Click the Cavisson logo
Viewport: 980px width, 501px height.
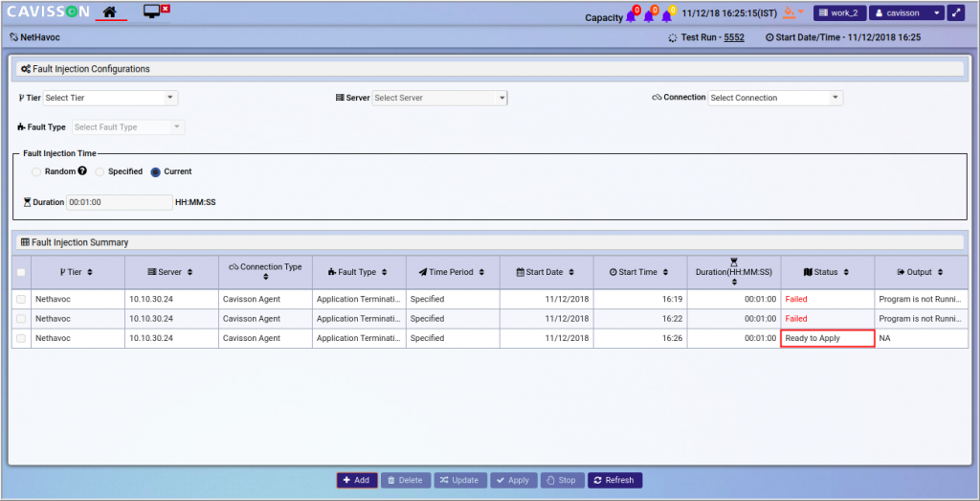(x=48, y=11)
